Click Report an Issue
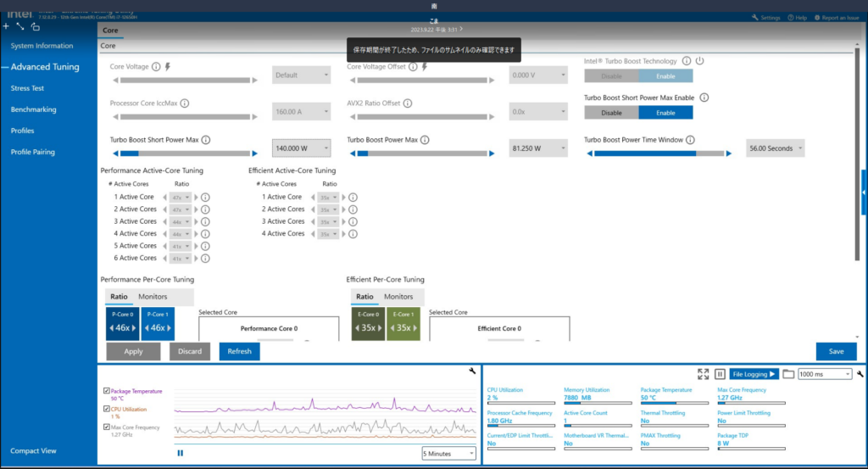 pyautogui.click(x=837, y=18)
